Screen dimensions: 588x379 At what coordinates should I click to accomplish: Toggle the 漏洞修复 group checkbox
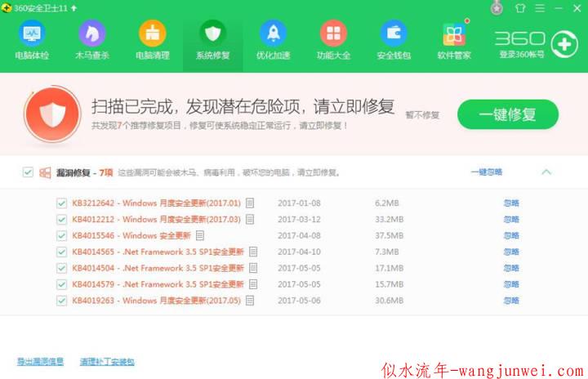point(28,172)
